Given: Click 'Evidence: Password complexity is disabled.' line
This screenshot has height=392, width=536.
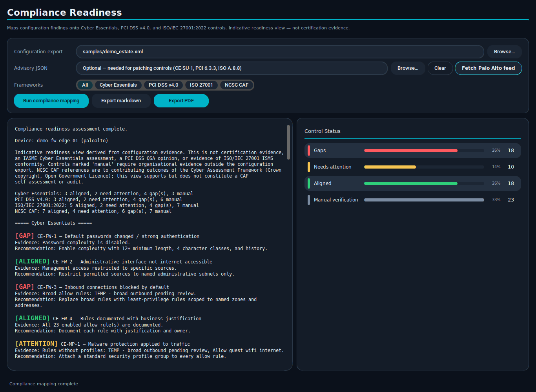Looking at the screenshot, I should click(72, 243).
